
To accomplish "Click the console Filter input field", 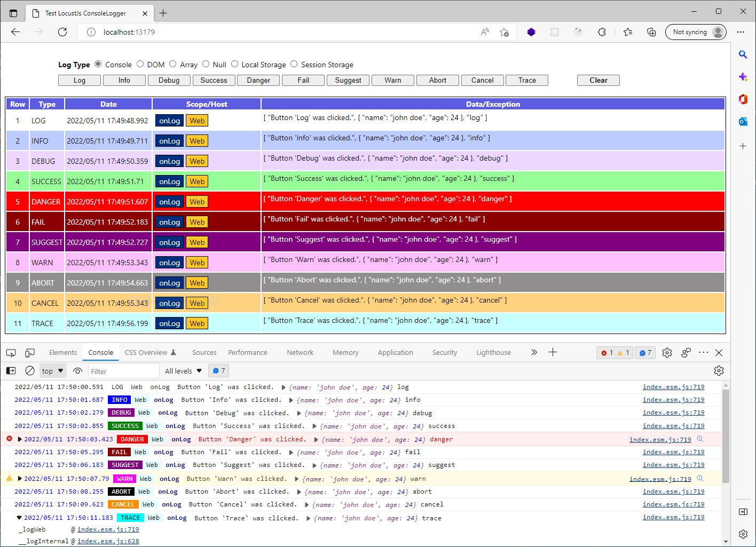I will [123, 371].
